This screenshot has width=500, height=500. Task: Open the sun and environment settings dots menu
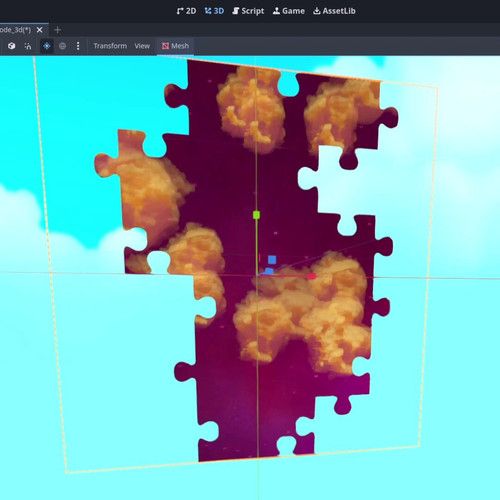point(78,46)
